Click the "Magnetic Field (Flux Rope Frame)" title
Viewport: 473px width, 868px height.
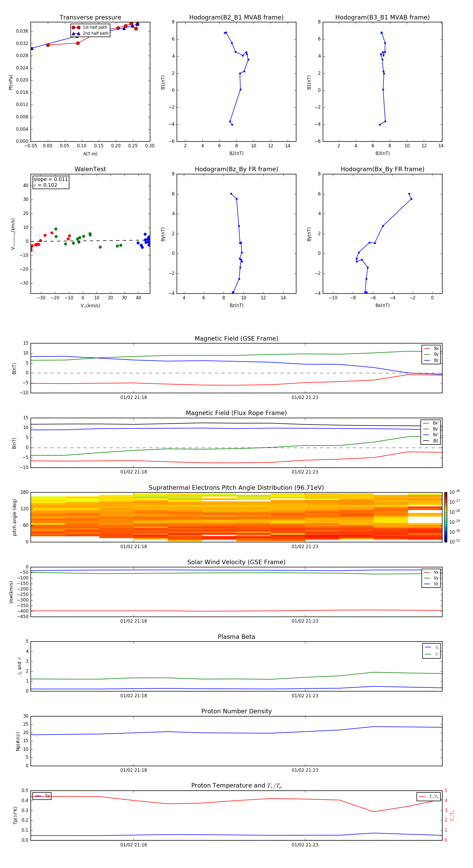(236, 413)
